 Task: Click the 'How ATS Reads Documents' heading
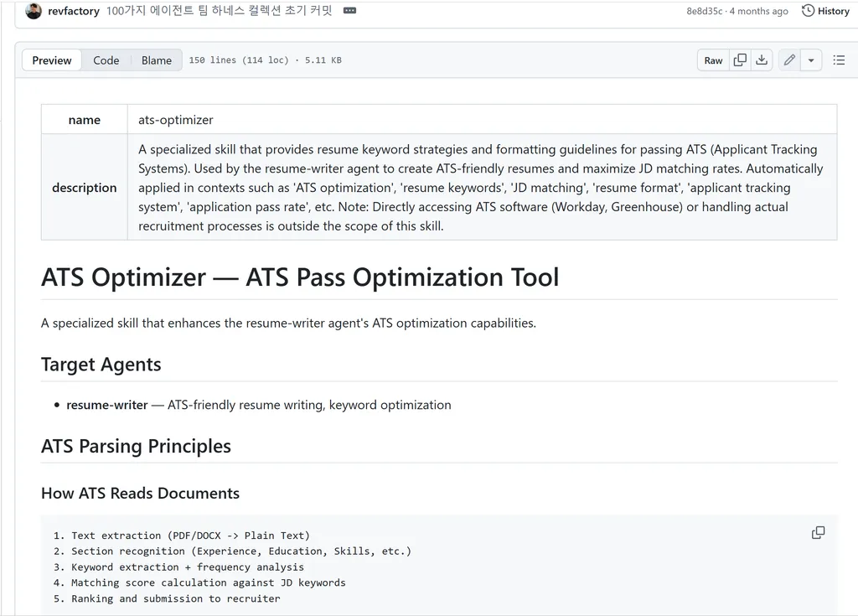click(x=140, y=494)
